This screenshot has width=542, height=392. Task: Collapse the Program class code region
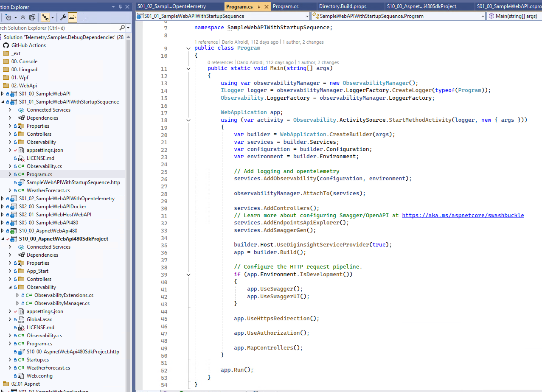(x=188, y=48)
